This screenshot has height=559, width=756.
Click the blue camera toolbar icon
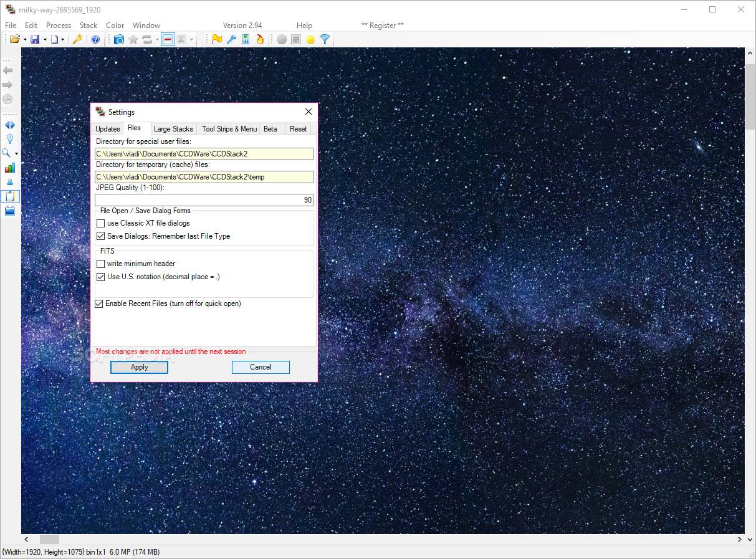pyautogui.click(x=119, y=39)
